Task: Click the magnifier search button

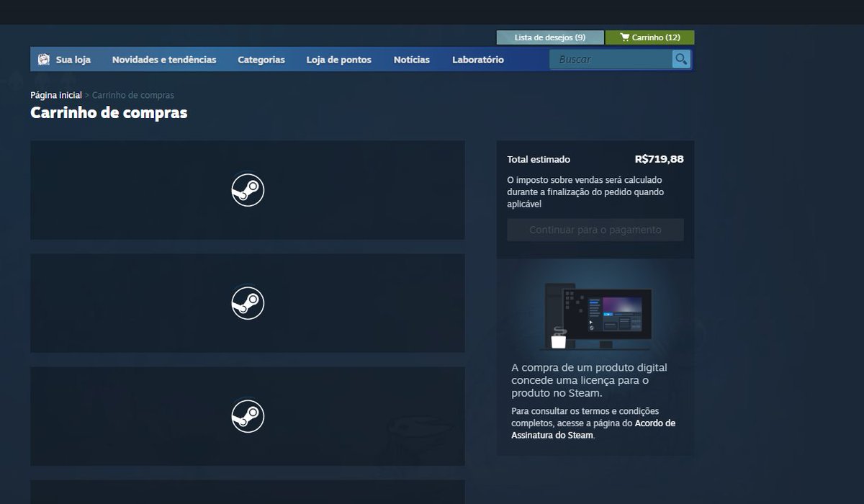Action: 680,59
